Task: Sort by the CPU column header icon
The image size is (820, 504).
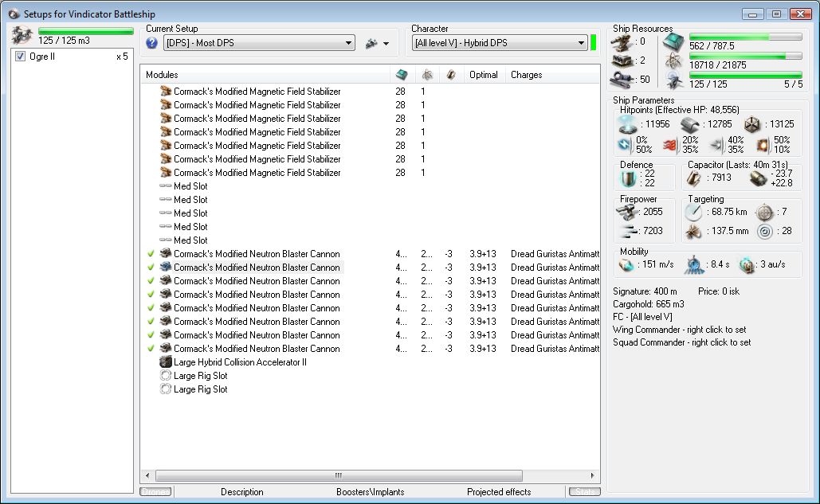Action: point(402,75)
